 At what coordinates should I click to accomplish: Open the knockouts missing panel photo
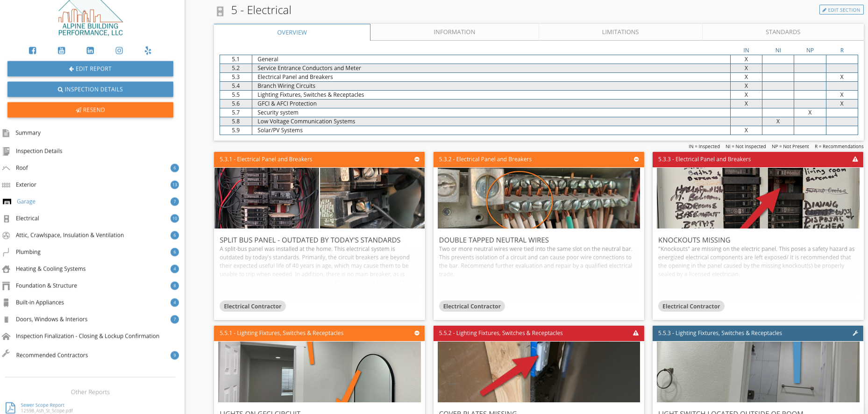(758, 198)
